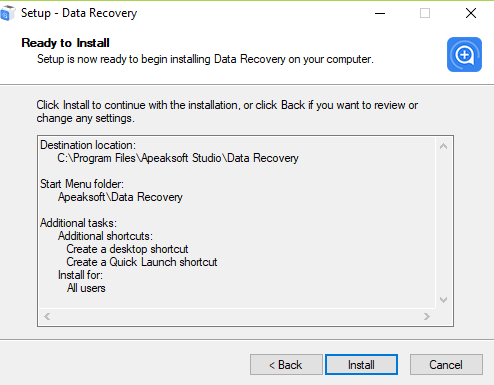Select the 'Create a desktop shortcut' text line

click(127, 249)
